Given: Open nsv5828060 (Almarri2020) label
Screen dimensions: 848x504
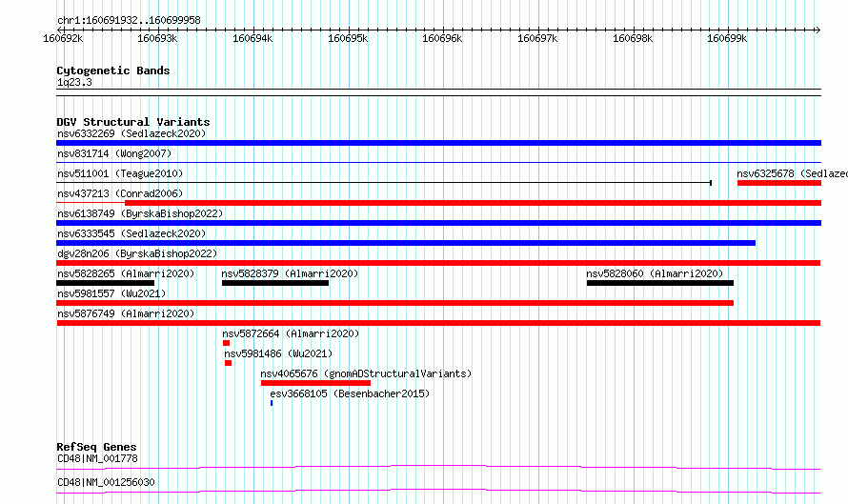Looking at the screenshot, I should click(655, 273).
